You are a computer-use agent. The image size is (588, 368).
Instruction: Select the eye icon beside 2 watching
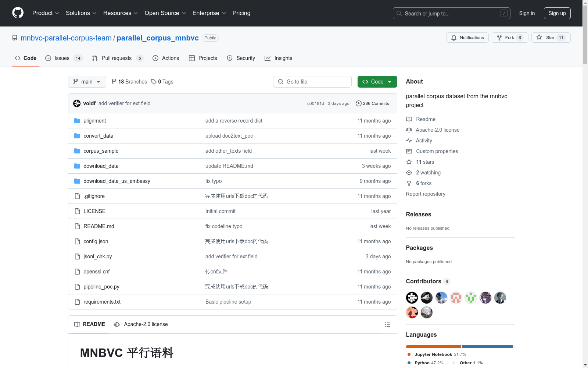click(409, 173)
